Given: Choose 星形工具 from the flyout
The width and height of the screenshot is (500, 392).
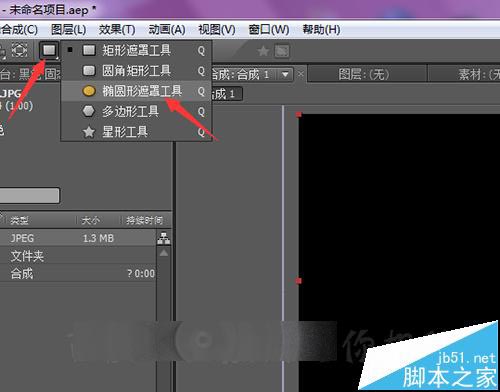Looking at the screenshot, I should (136, 132).
